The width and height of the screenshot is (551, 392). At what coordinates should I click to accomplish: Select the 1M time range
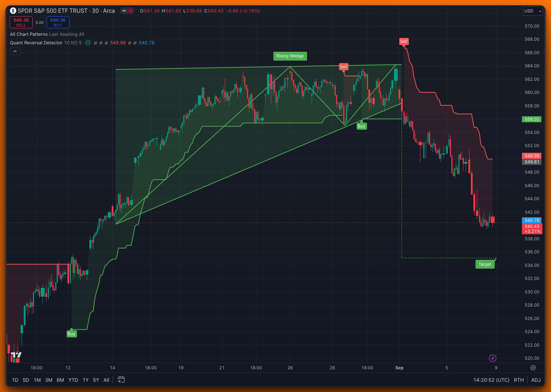tap(37, 380)
